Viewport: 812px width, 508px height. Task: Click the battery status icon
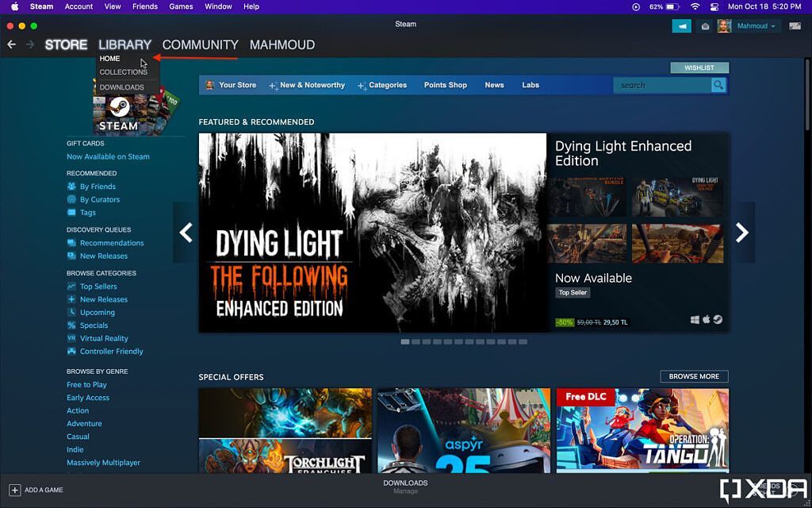click(672, 6)
